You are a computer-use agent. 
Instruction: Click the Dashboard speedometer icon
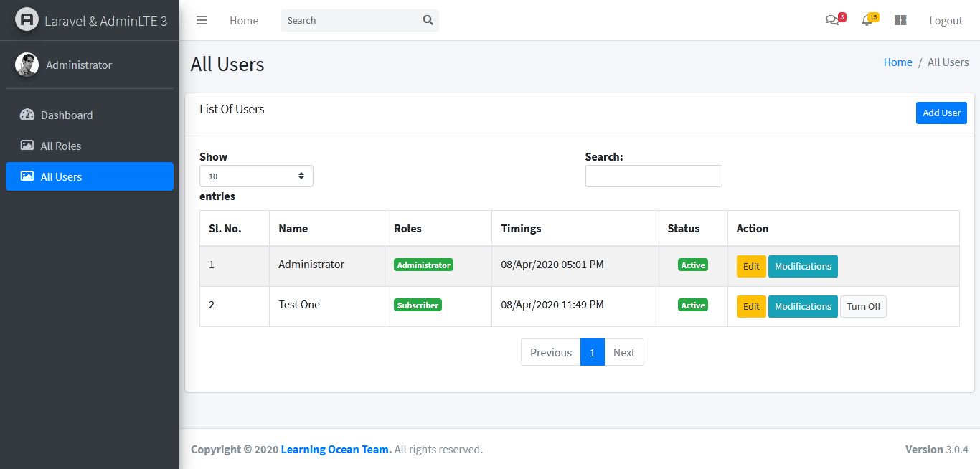27,115
